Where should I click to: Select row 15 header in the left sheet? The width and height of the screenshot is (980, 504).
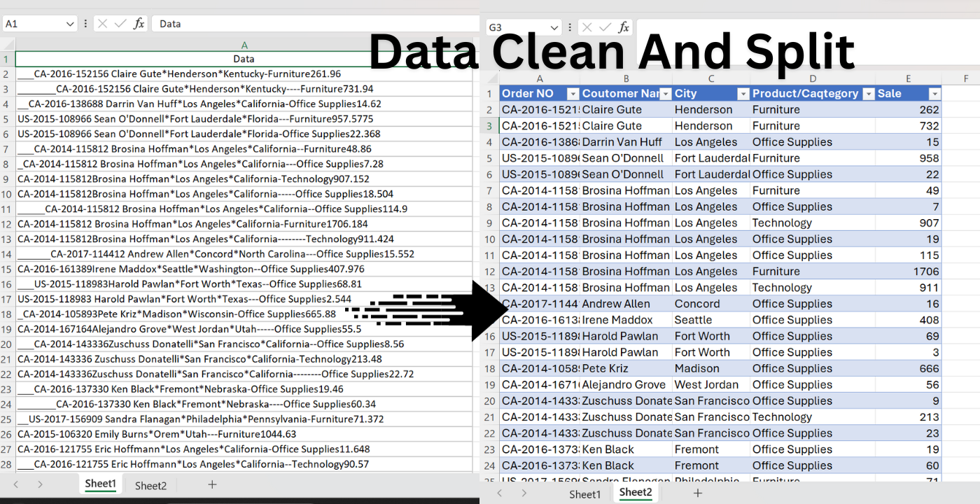point(7,269)
